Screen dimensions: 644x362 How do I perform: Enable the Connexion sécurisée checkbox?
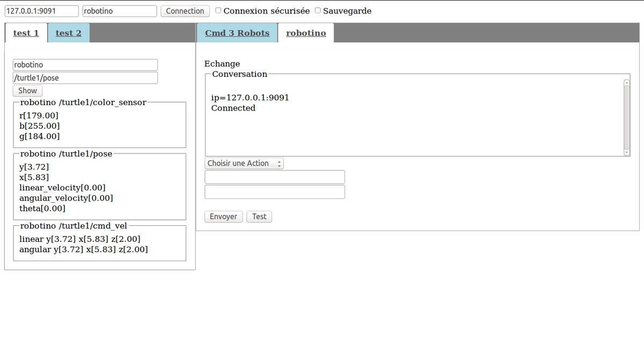(218, 10)
